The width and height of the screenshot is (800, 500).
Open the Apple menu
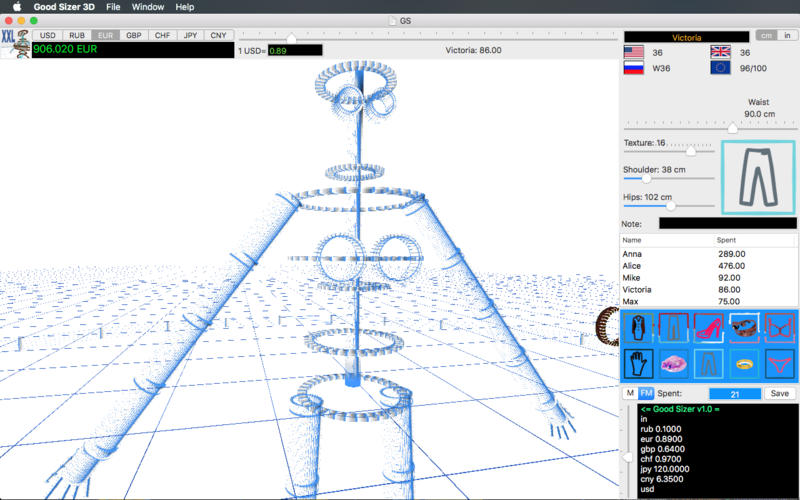(x=17, y=7)
